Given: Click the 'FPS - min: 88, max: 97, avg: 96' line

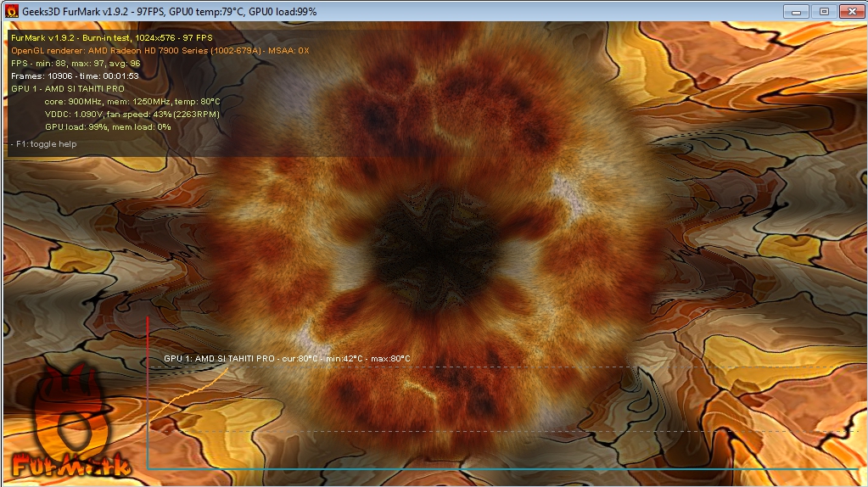Looking at the screenshot, I should (76, 63).
